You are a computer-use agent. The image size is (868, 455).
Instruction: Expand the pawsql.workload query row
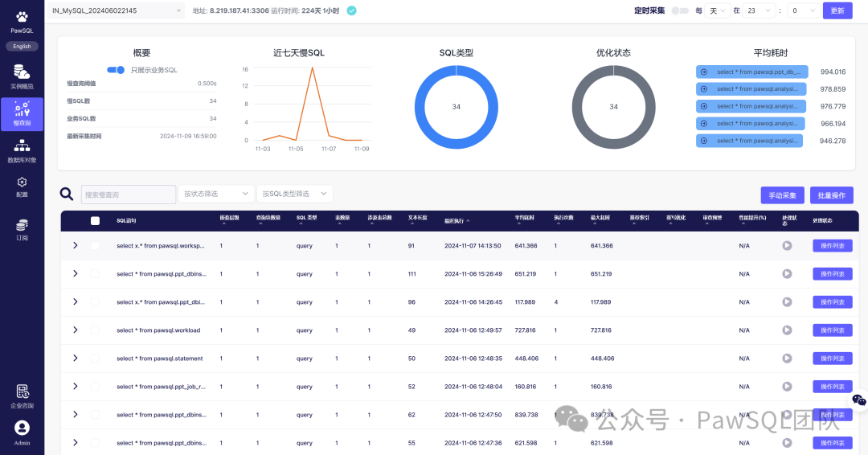(x=76, y=330)
